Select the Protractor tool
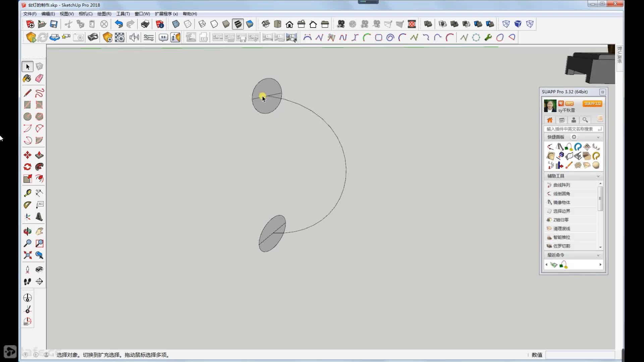Screen dimensions: 644x362 28,205
